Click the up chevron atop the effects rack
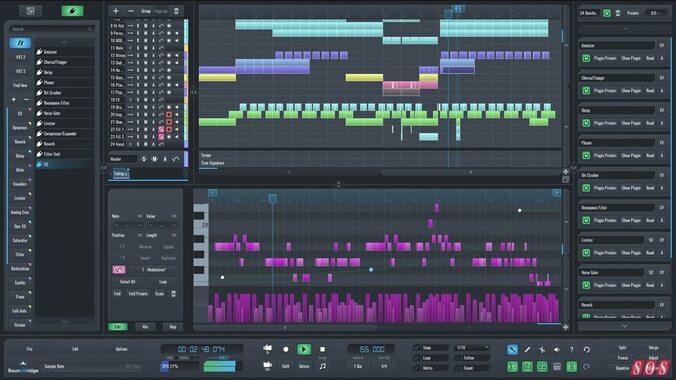676x380 pixels. pyautogui.click(x=625, y=29)
